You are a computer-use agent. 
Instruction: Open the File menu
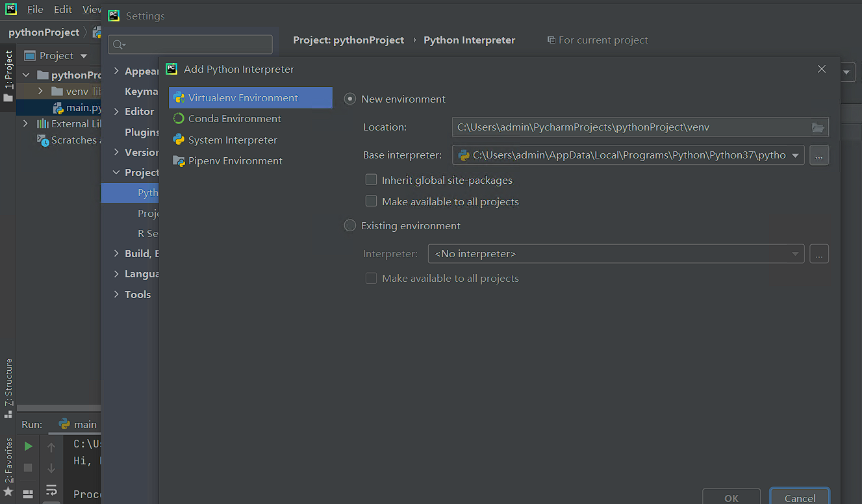(35, 10)
